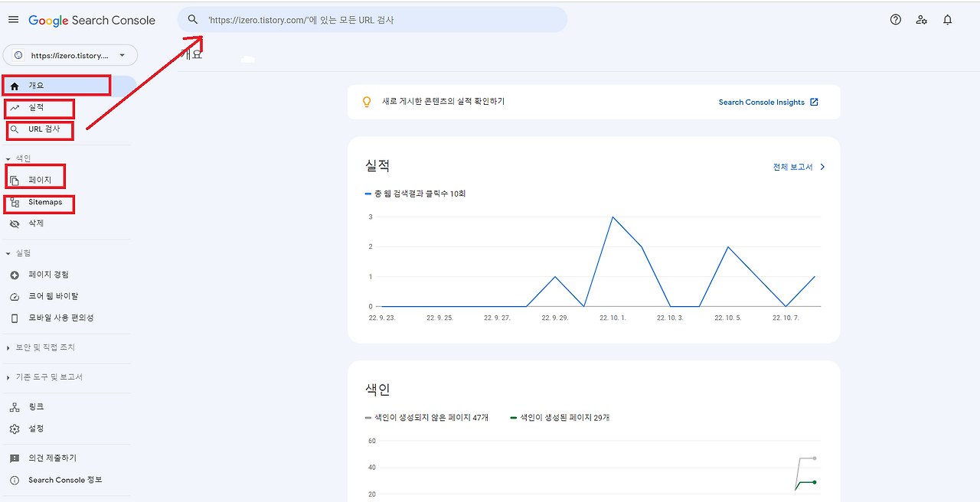Click the phone icon next to 모바일 사용 편의성
The image size is (980, 502).
coord(15,318)
